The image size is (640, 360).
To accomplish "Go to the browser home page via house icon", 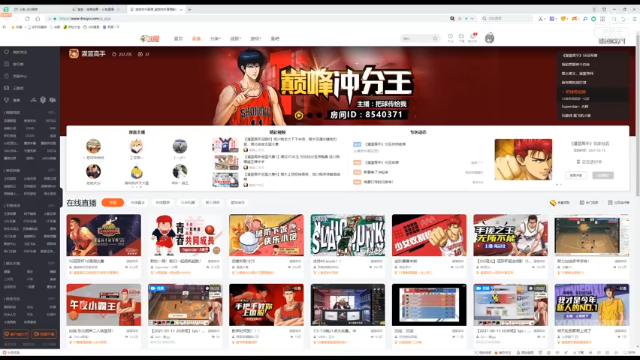I will pyautogui.click(x=38, y=19).
